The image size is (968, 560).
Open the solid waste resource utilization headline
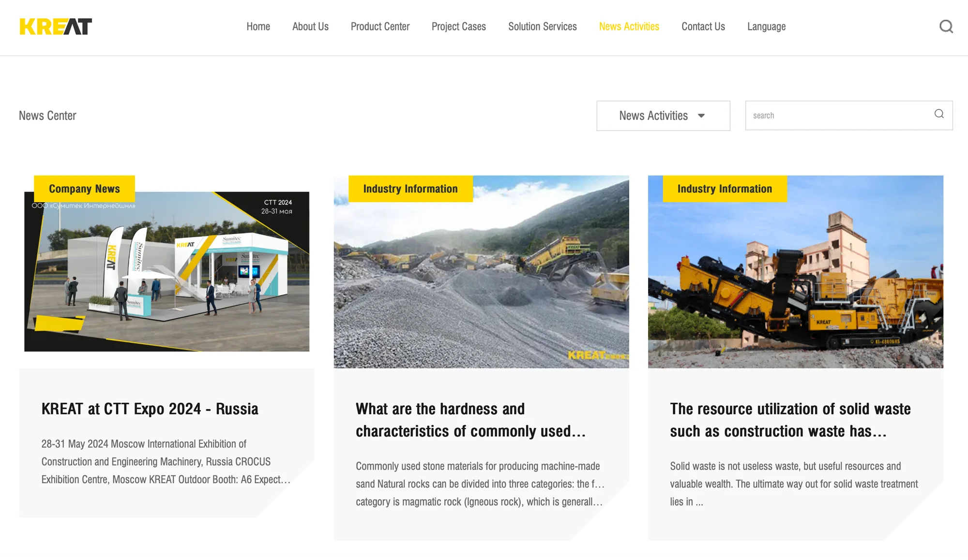pos(790,420)
